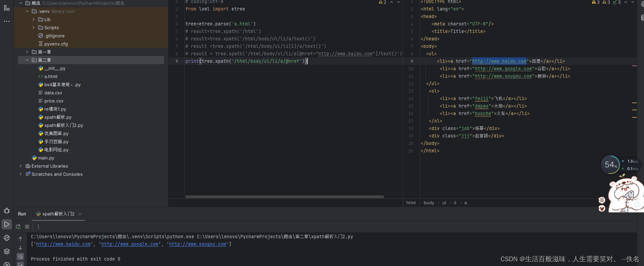Collapse the 第二章 folder
This screenshot has width=644, height=266.
coord(27,60)
